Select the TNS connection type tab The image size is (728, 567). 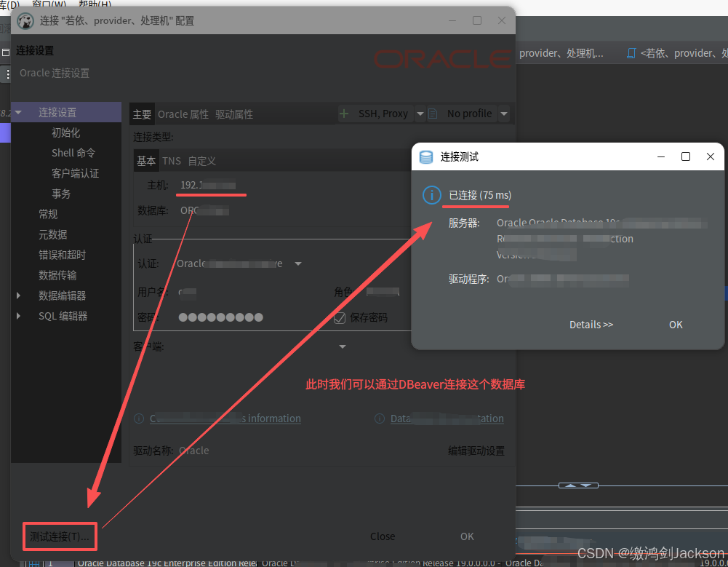click(x=172, y=162)
